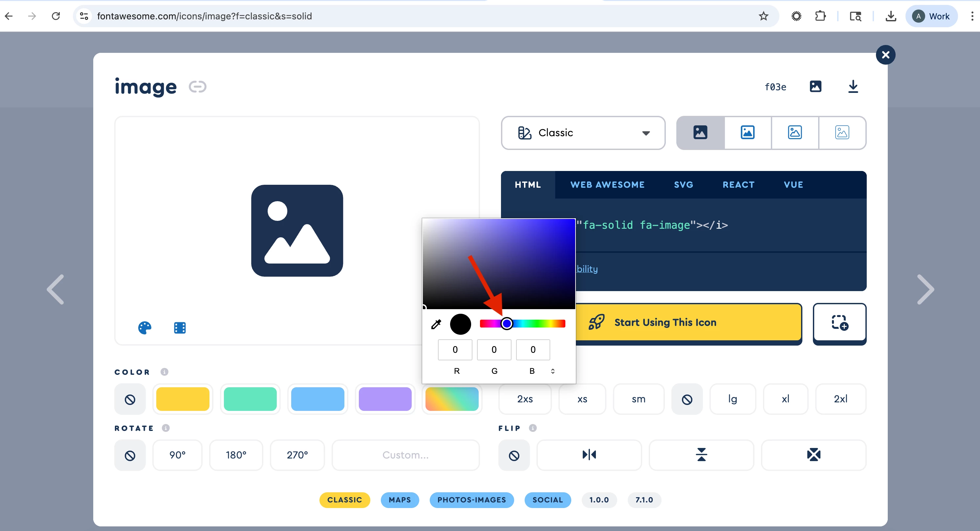The width and height of the screenshot is (980, 531).
Task: Click the link icon beside image title
Action: (197, 87)
